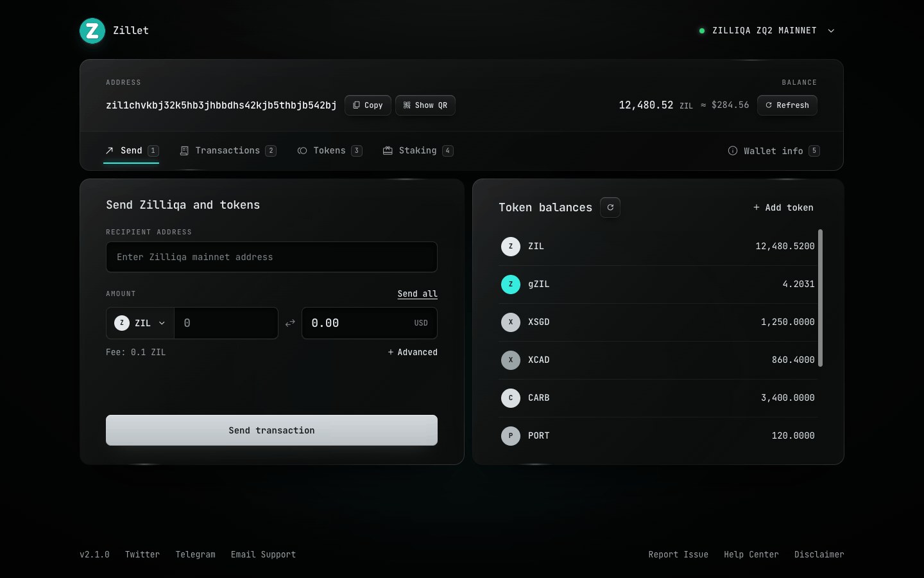Viewport: 924px width, 578px height.
Task: Click the $284.56 balance value
Action: (x=730, y=105)
